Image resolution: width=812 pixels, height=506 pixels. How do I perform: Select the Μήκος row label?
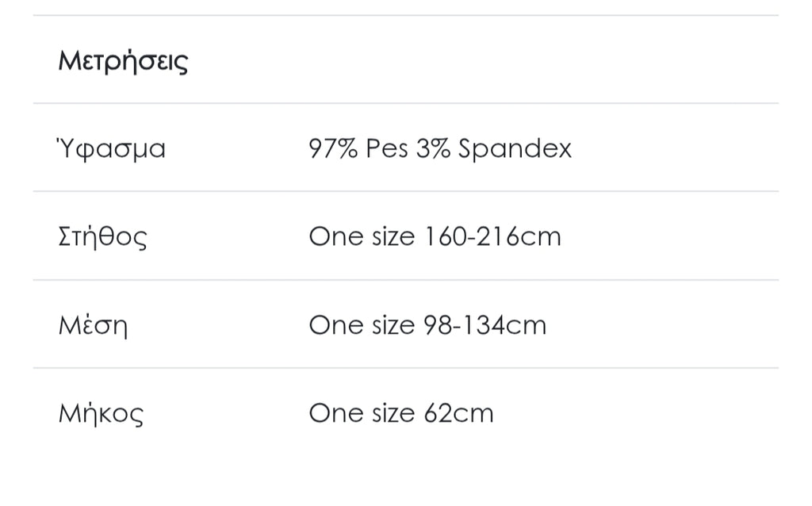[101, 414]
